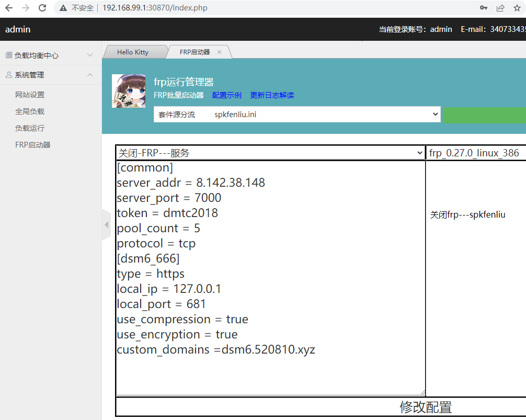Expand the 负载均衡中心 sidebar section
The width and height of the screenshot is (526, 420).
(x=89, y=55)
